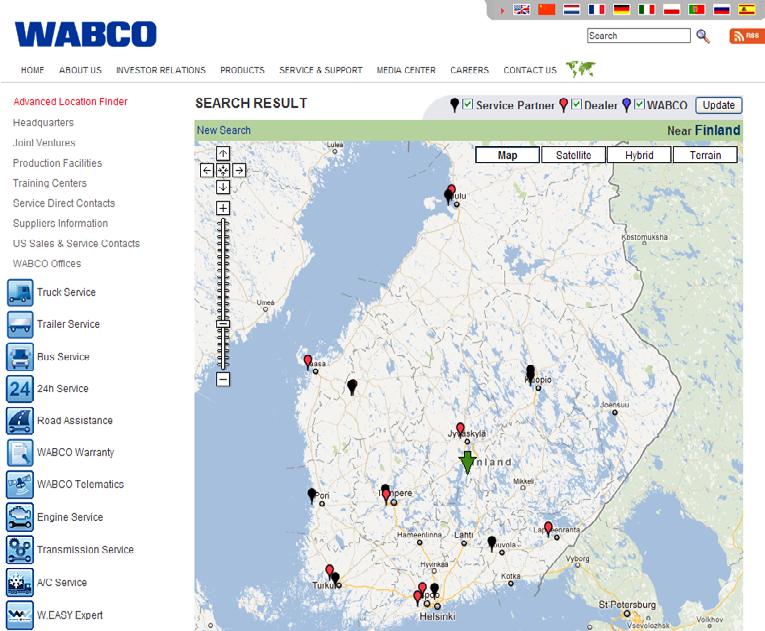The height and width of the screenshot is (631, 765).
Task: Open Transmission Service icon
Action: pos(20,550)
